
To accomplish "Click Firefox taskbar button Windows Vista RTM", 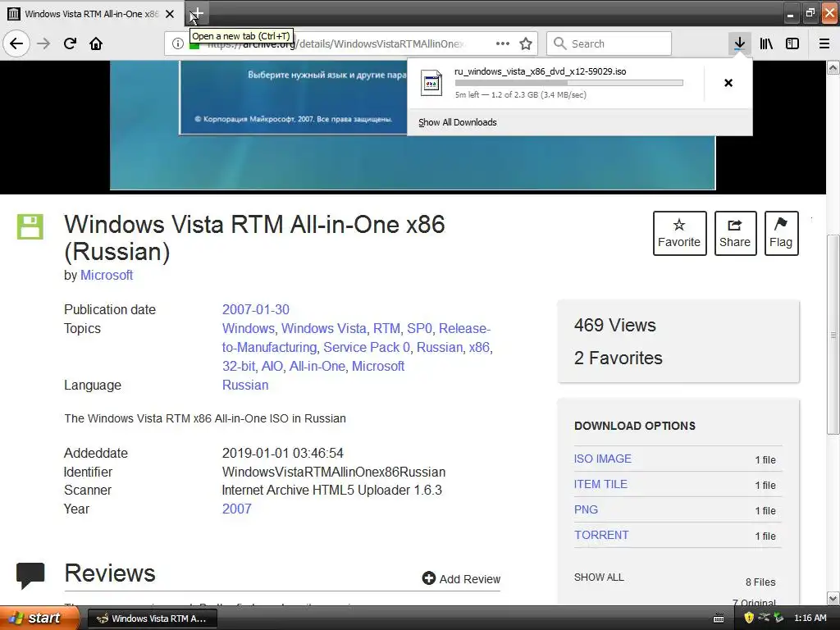I will (152, 619).
